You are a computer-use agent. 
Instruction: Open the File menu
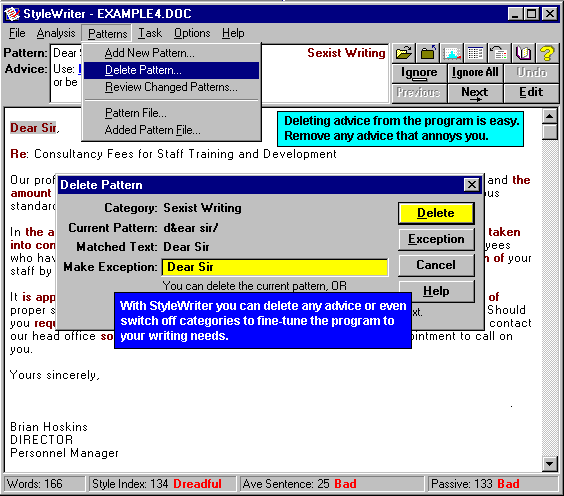coord(17,33)
